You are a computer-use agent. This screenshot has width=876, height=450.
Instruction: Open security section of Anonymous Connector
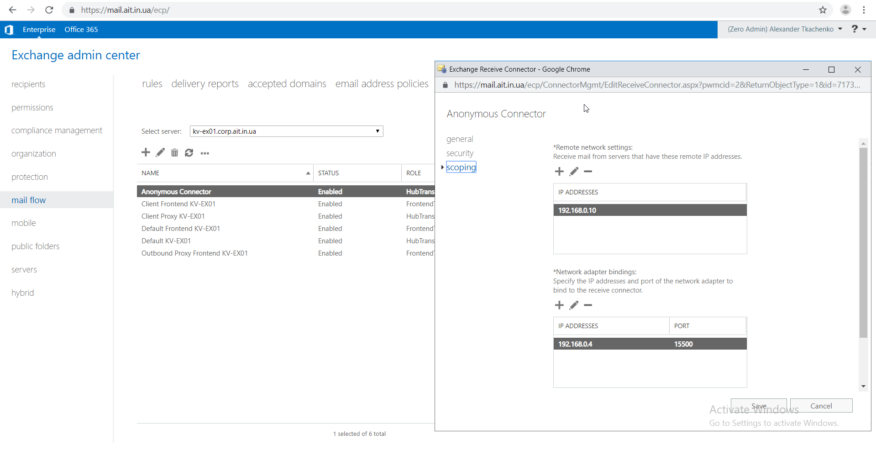click(x=460, y=153)
